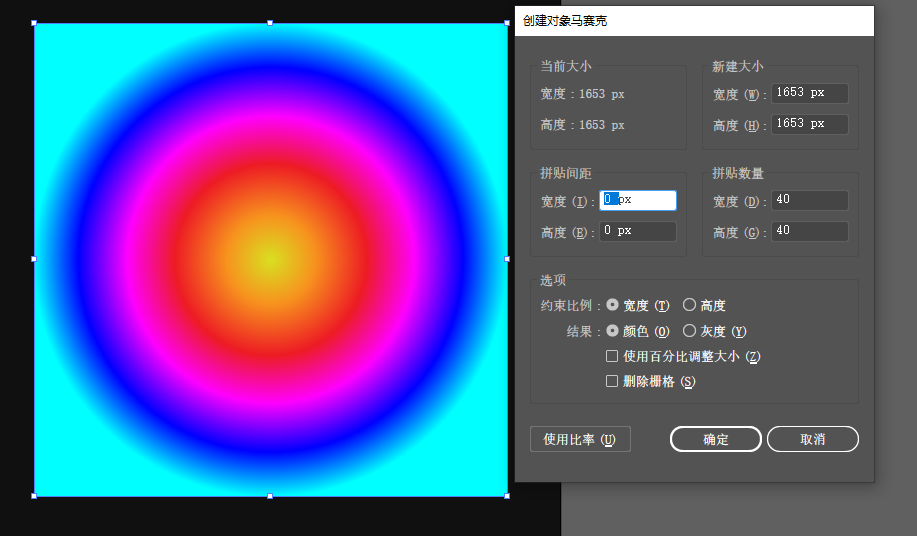Select the 高度 constrain ratio radio button
The height and width of the screenshot is (536, 917).
click(690, 305)
